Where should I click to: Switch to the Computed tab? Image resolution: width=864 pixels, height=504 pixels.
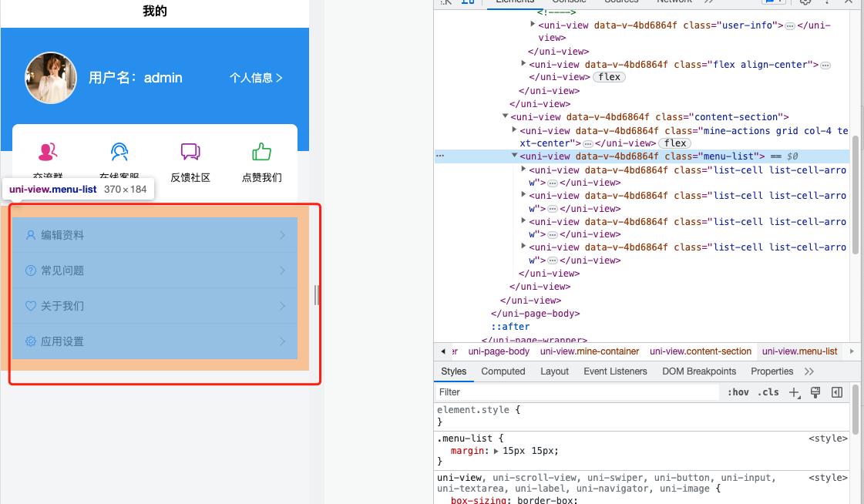503,371
